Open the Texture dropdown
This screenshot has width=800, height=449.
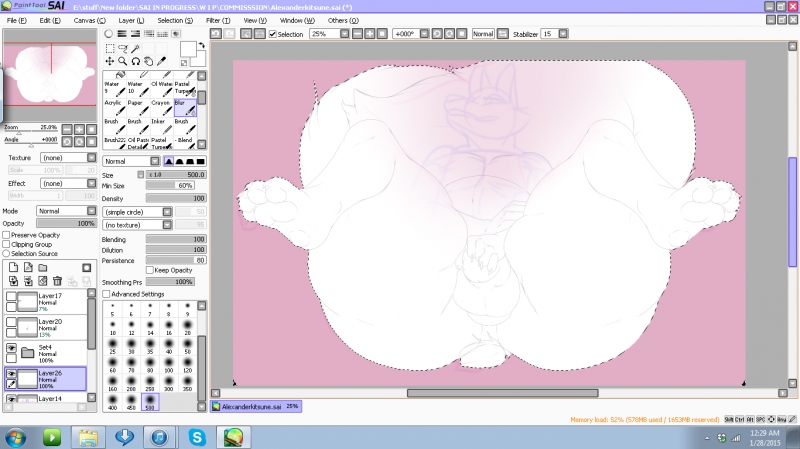click(x=66, y=158)
